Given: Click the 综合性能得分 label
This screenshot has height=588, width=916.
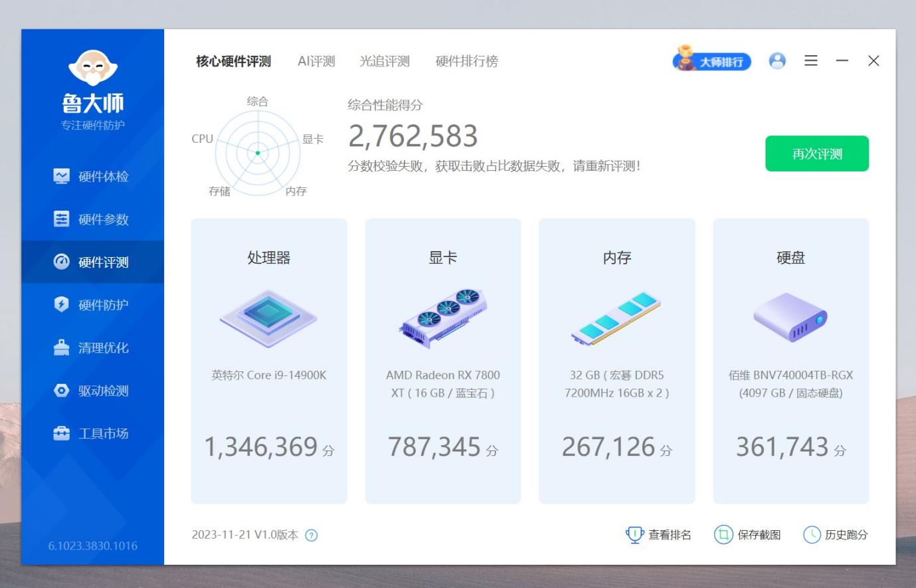Looking at the screenshot, I should click(385, 105).
